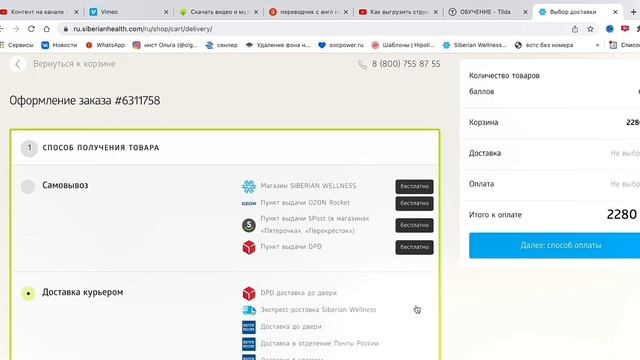This screenshot has width=640, height=360.
Task: Click OZON logo icon
Action: pyautogui.click(x=249, y=203)
